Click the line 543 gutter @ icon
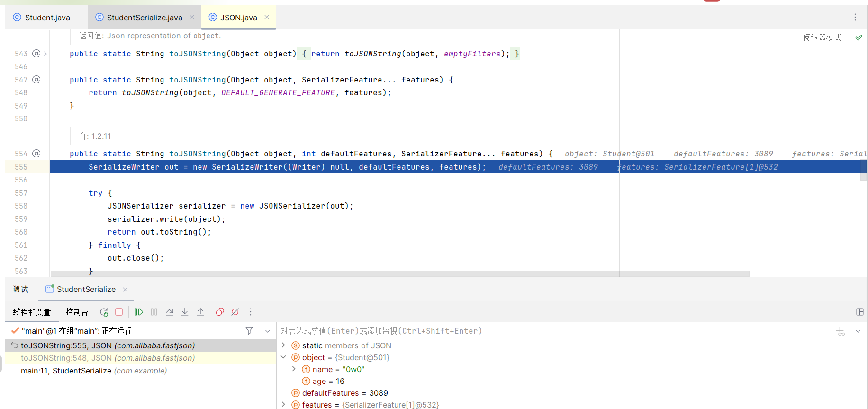 36,54
